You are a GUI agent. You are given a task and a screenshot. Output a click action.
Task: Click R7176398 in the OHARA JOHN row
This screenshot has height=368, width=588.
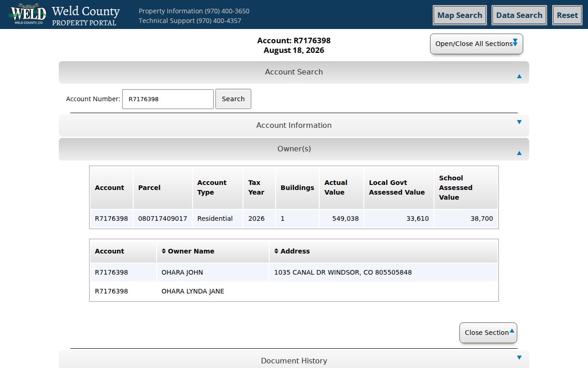click(x=111, y=272)
